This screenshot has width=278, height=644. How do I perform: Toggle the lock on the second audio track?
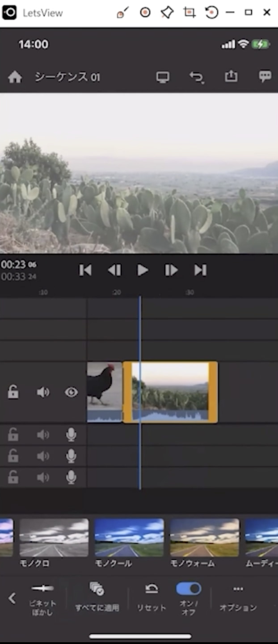(x=13, y=456)
